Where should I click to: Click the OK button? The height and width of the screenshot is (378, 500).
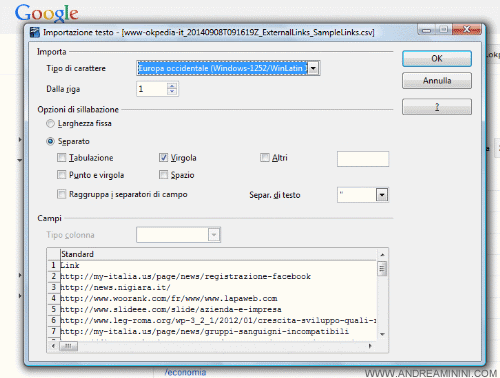click(437, 59)
